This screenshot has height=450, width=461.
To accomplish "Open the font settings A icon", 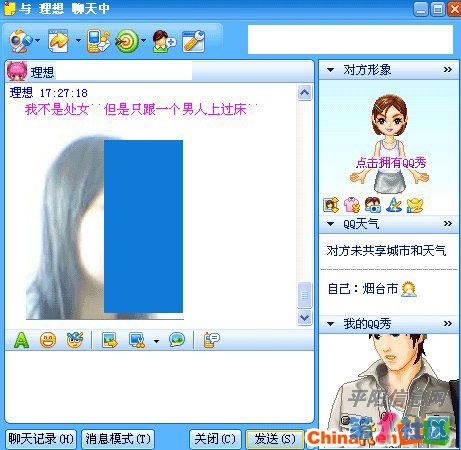I will coord(21,340).
